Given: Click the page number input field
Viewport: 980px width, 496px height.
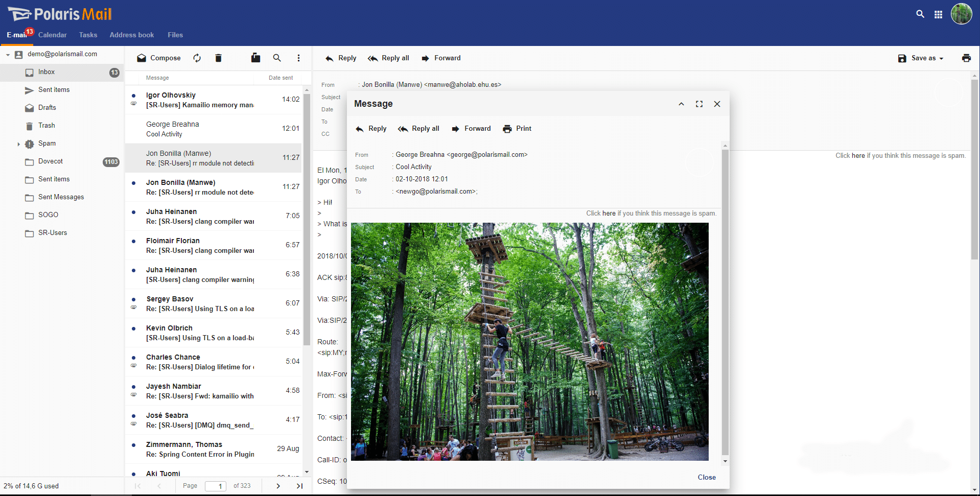Looking at the screenshot, I should click(216, 486).
